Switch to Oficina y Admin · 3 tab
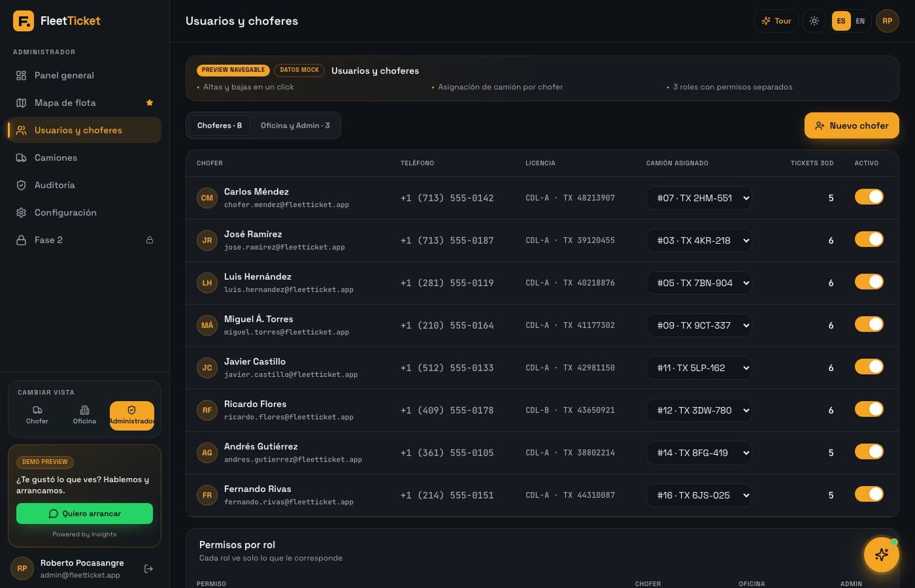Viewport: 915px width, 588px height. pos(295,125)
